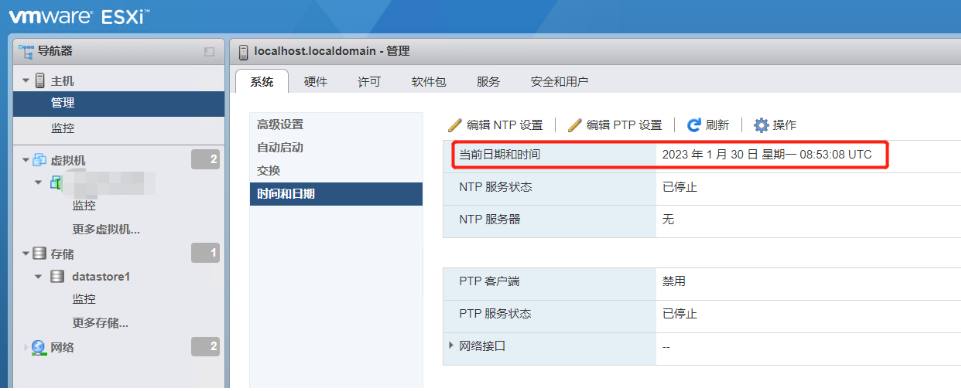Switch to the 服务 tab
Viewport: 961px width, 391px height.
pos(488,82)
